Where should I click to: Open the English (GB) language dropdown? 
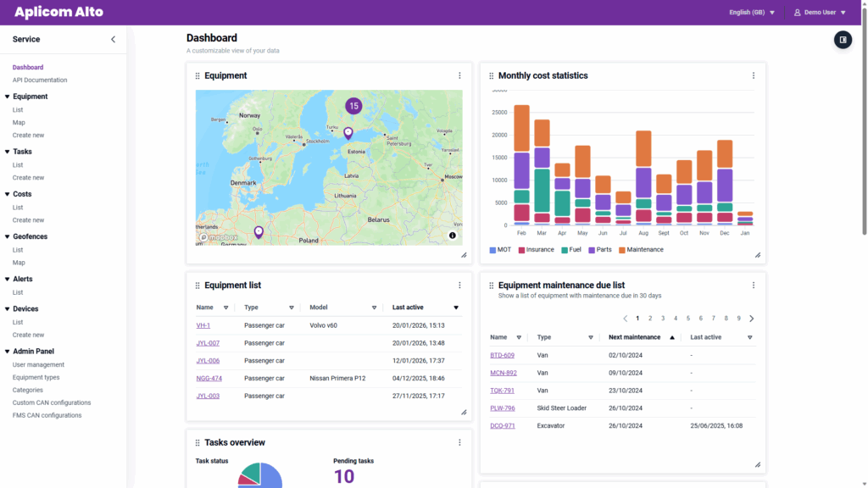point(752,13)
